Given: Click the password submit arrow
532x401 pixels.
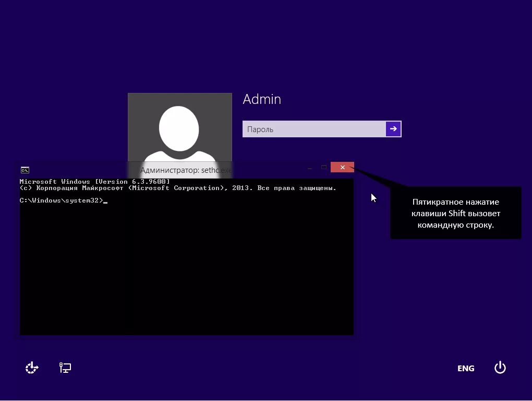Looking at the screenshot, I should [394, 128].
